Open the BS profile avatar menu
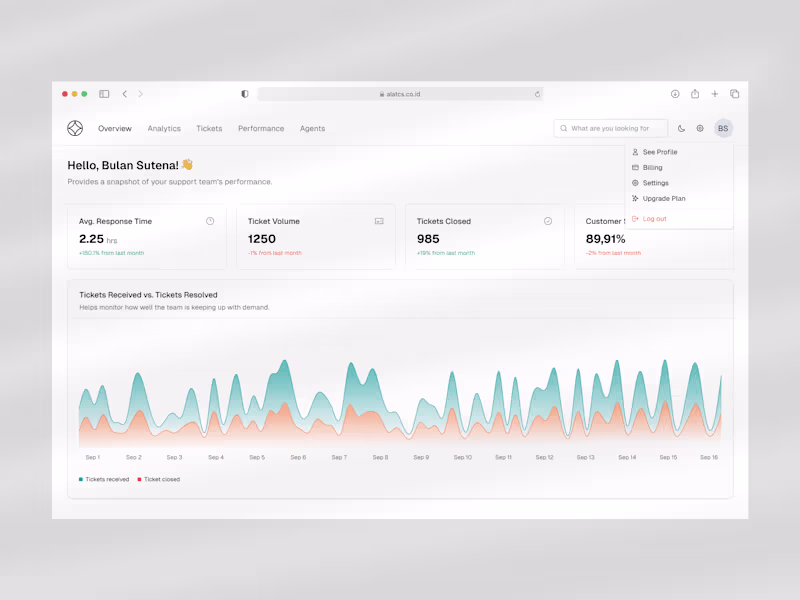 click(x=722, y=128)
